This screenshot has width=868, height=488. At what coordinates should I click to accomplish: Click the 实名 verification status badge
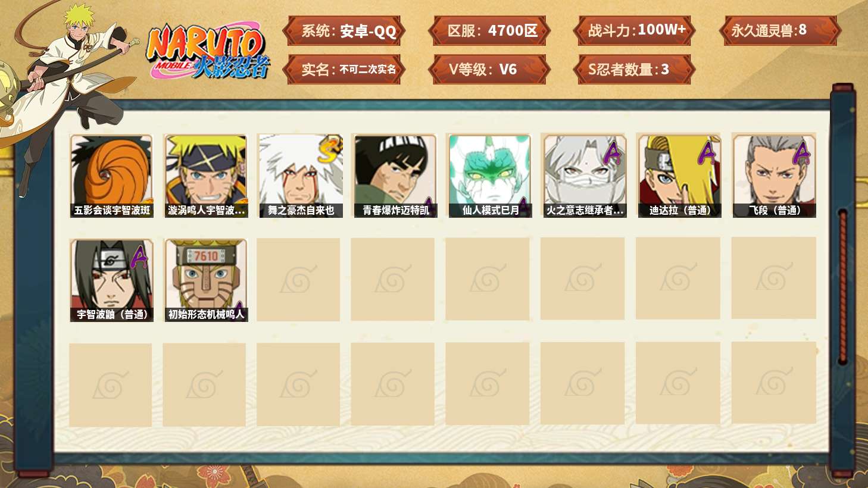[x=344, y=70]
